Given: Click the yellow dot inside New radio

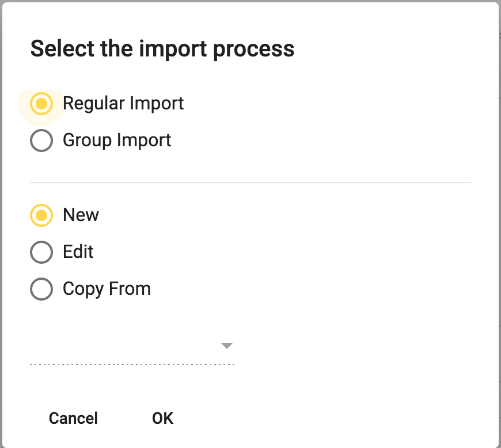Looking at the screenshot, I should click(41, 215).
